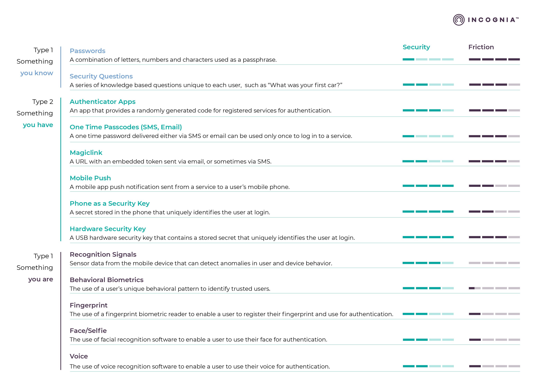Select the Security Questions heading

pyautogui.click(x=101, y=76)
